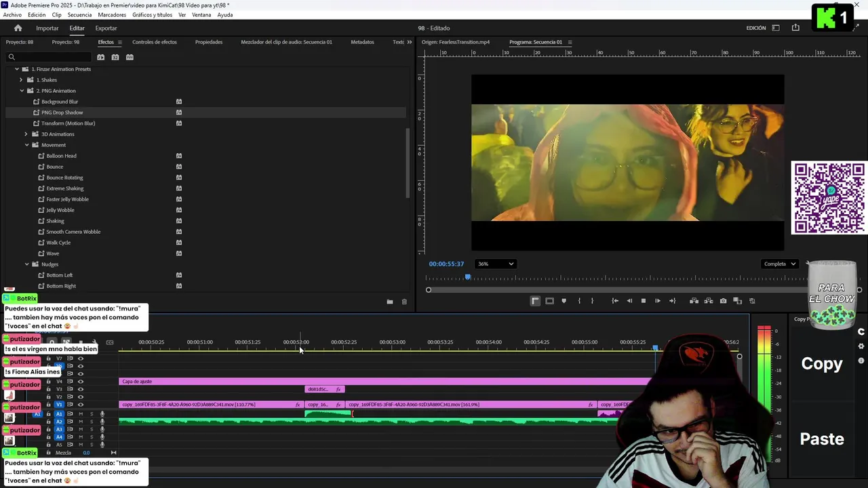
Task: Click the EDICIÓN workspace label
Action: (756, 28)
